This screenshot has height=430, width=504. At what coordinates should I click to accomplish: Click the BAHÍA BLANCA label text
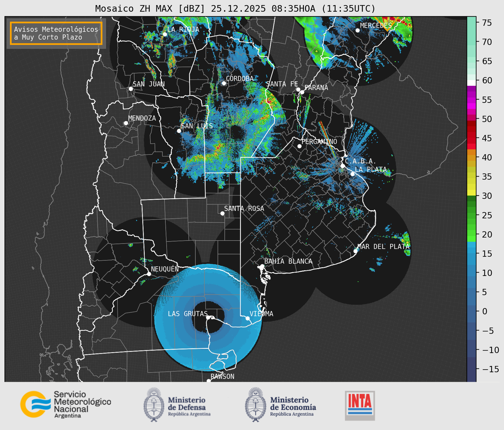coord(288,261)
